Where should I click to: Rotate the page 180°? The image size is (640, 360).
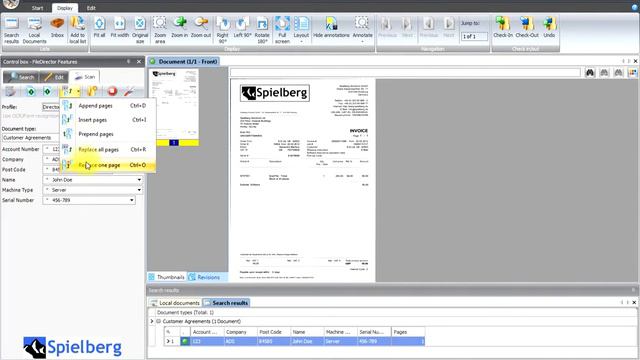[x=262, y=30]
